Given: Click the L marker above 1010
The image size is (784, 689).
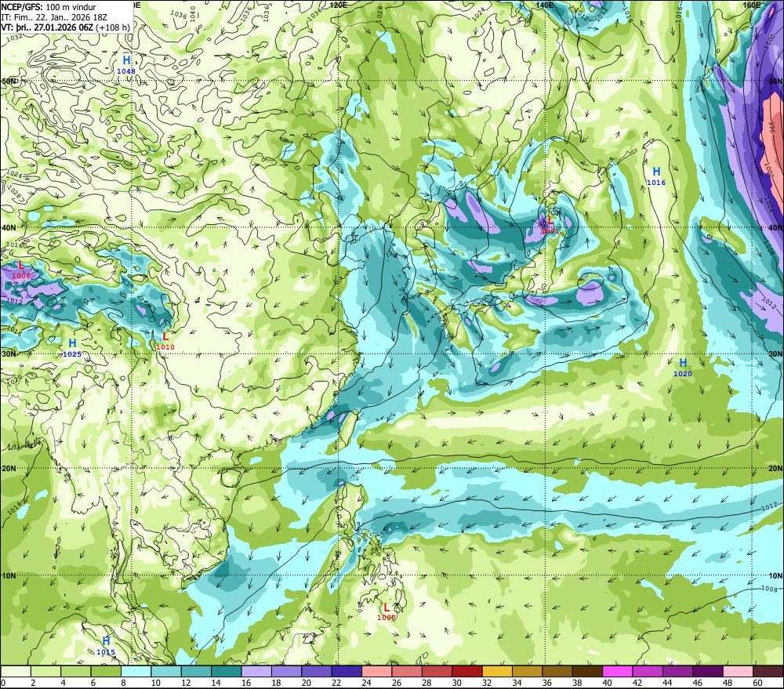Looking at the screenshot, I should [165, 336].
